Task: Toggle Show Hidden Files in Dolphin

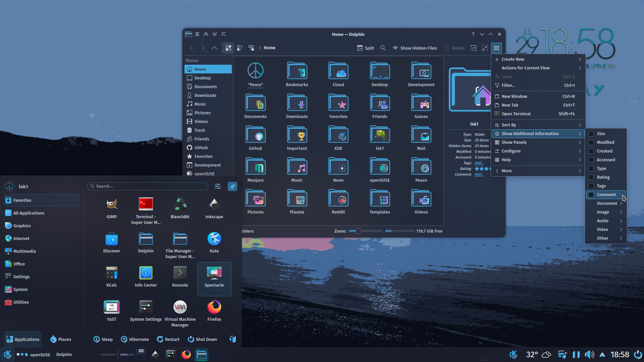Action: pos(415,48)
